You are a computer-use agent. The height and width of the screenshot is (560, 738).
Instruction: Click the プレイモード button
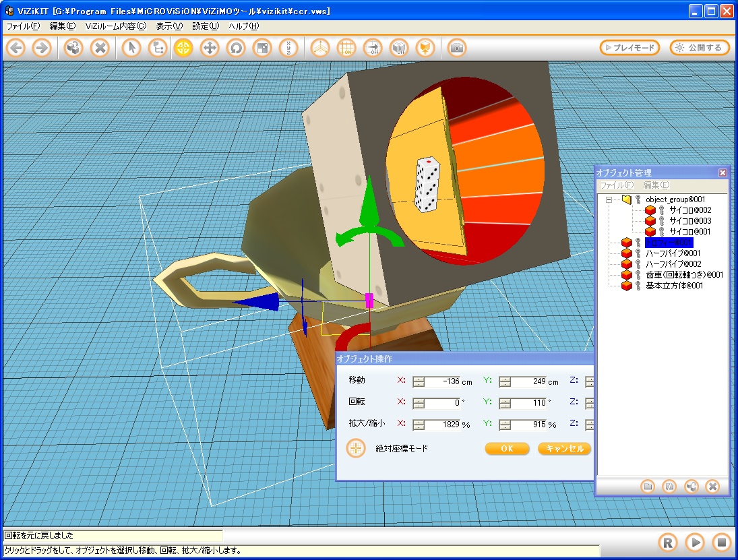[629, 48]
